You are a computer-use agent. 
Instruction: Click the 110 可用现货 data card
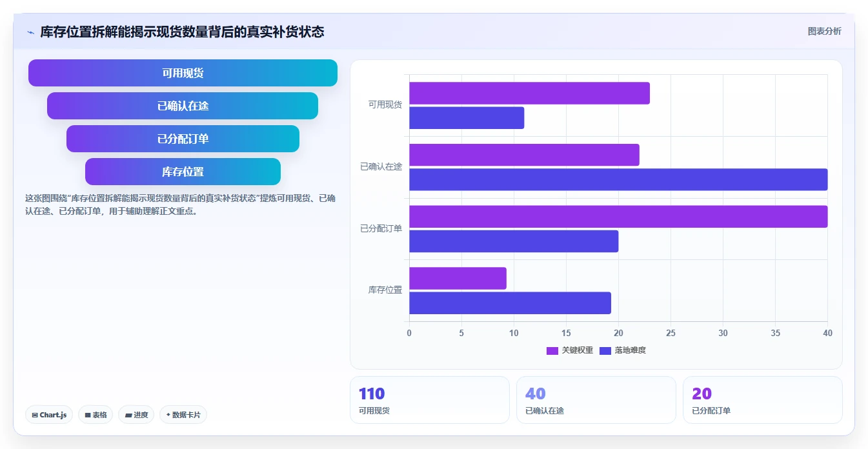click(430, 400)
